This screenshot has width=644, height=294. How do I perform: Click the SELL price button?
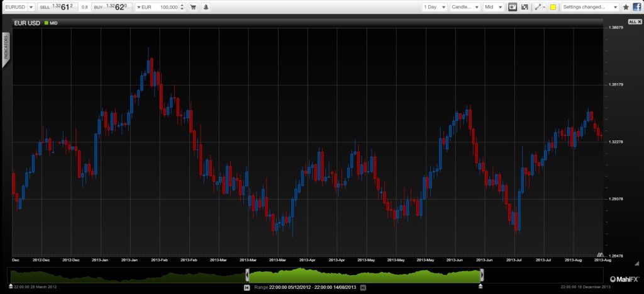[58, 7]
